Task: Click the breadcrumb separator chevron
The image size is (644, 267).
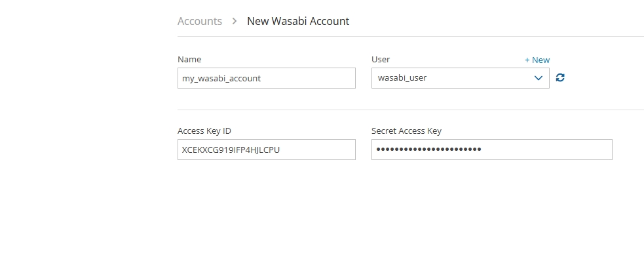Action: point(235,21)
